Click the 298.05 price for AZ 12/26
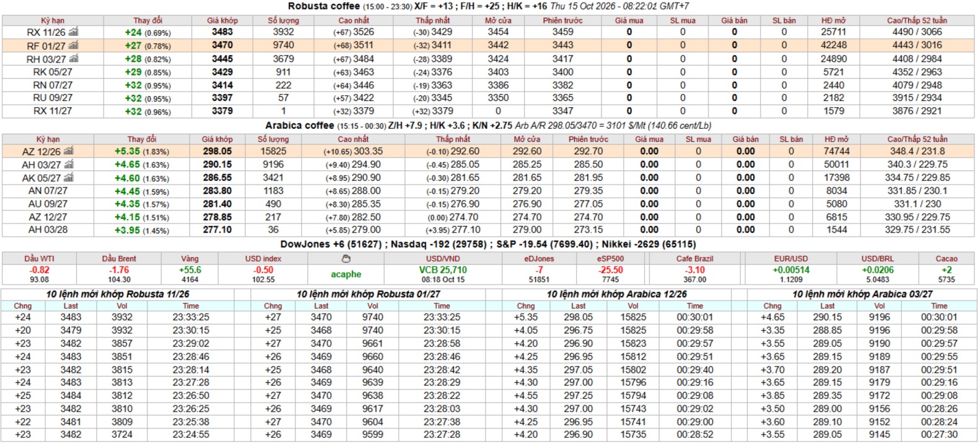This screenshot has width=980, height=444. (x=217, y=151)
